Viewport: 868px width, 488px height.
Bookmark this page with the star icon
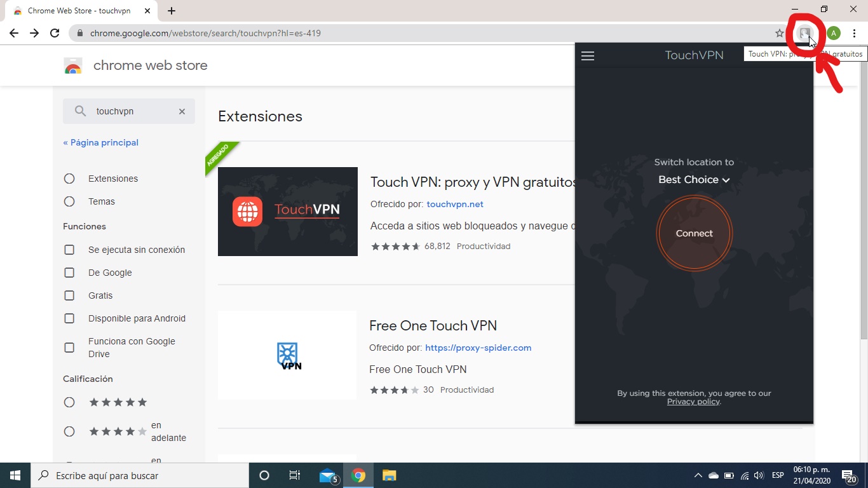[780, 33]
